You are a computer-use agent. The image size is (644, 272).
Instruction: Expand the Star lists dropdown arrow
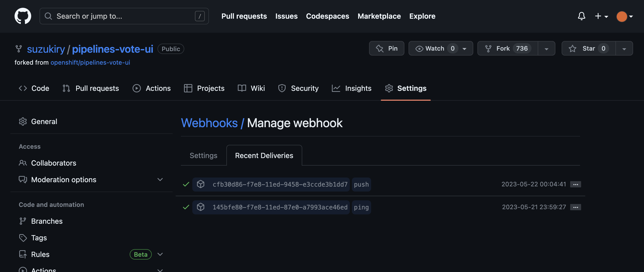tap(624, 48)
